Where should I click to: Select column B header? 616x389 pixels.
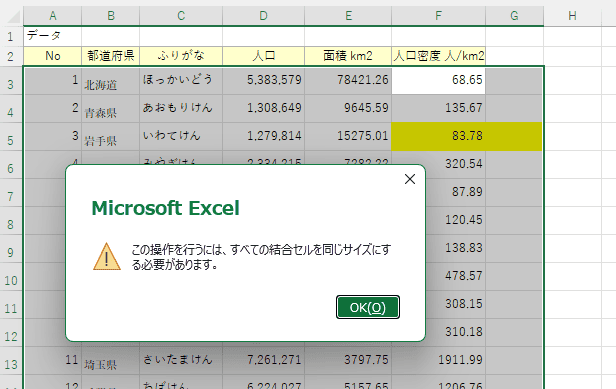click(x=111, y=16)
